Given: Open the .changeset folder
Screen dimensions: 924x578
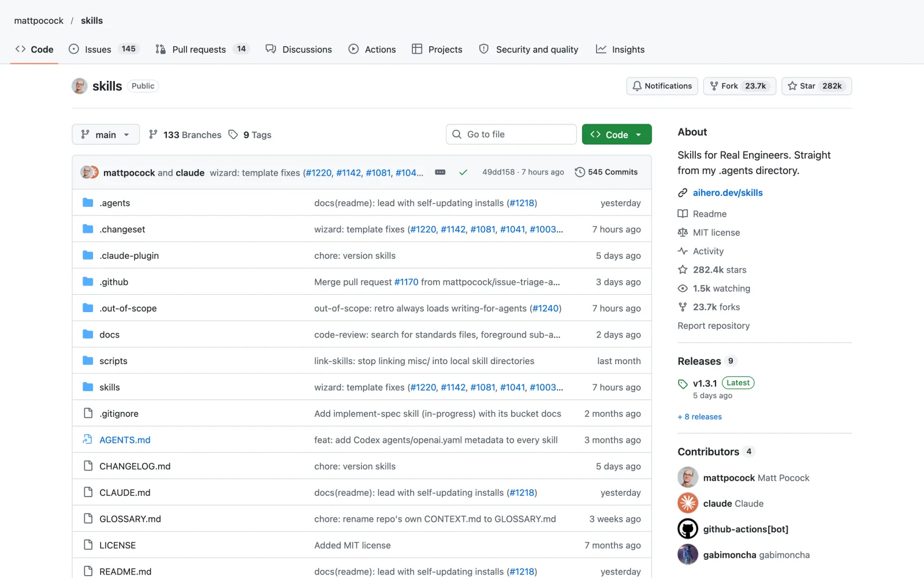Looking at the screenshot, I should (122, 229).
